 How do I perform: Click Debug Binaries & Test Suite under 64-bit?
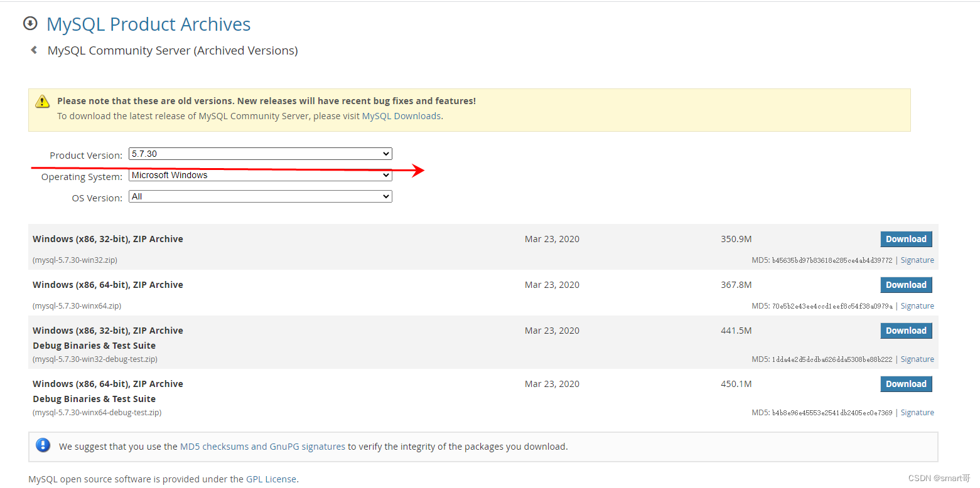pyautogui.click(x=94, y=399)
